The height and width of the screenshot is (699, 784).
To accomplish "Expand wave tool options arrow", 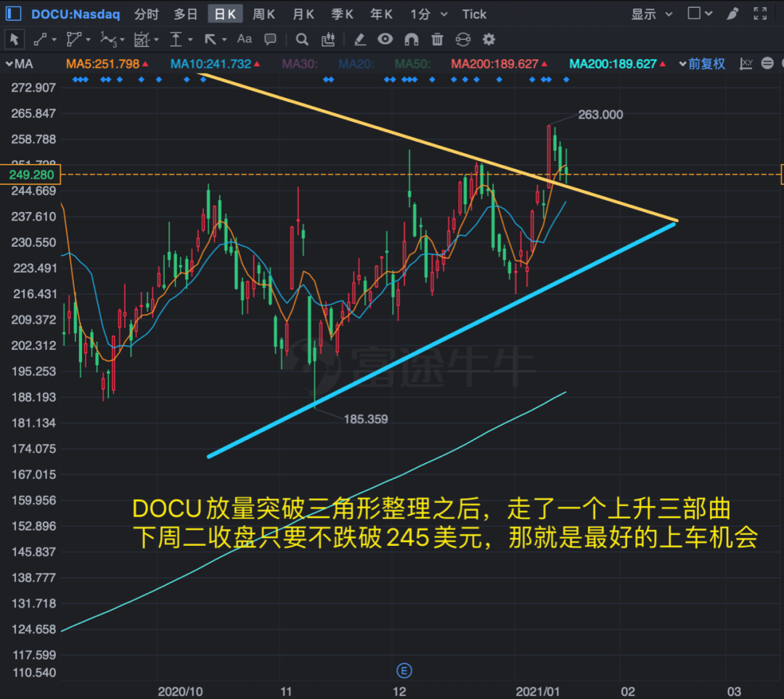I will tap(122, 39).
